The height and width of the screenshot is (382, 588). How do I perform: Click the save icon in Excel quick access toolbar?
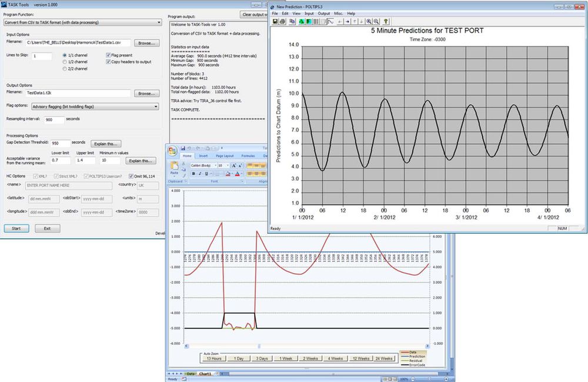click(183, 148)
